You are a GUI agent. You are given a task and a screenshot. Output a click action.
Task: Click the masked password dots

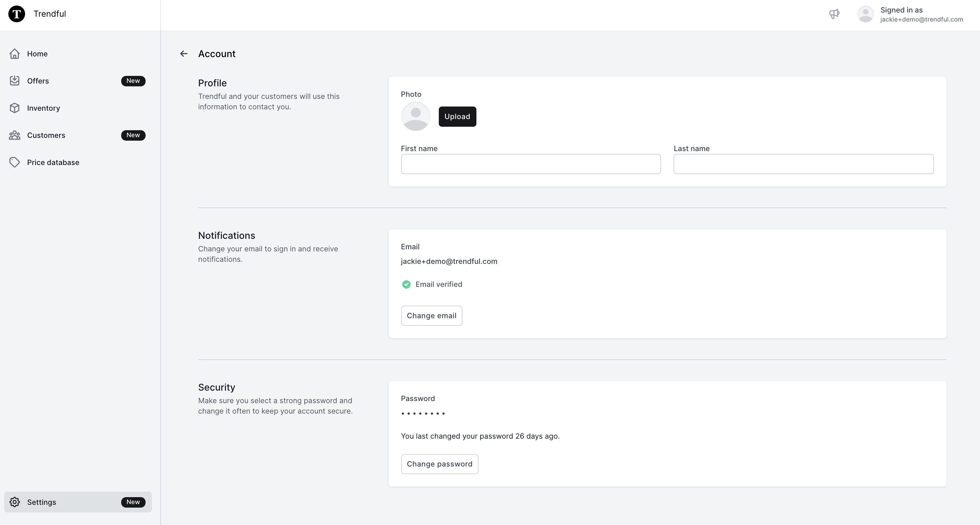click(x=423, y=414)
